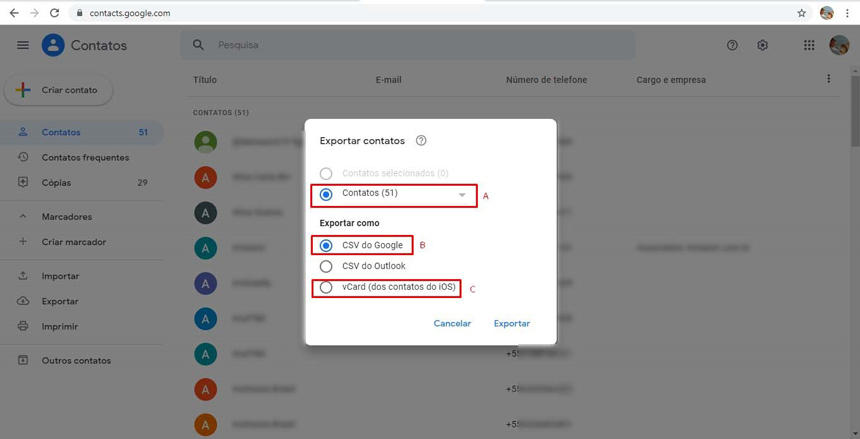Image resolution: width=860 pixels, height=439 pixels.
Task: Expand the Contatos (51) dropdown arrow
Action: point(462,195)
